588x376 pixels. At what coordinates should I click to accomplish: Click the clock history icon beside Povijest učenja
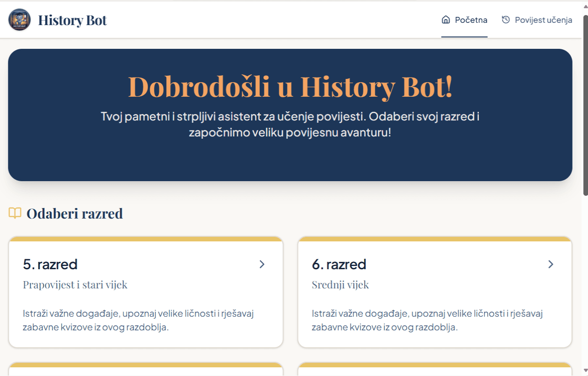[506, 20]
